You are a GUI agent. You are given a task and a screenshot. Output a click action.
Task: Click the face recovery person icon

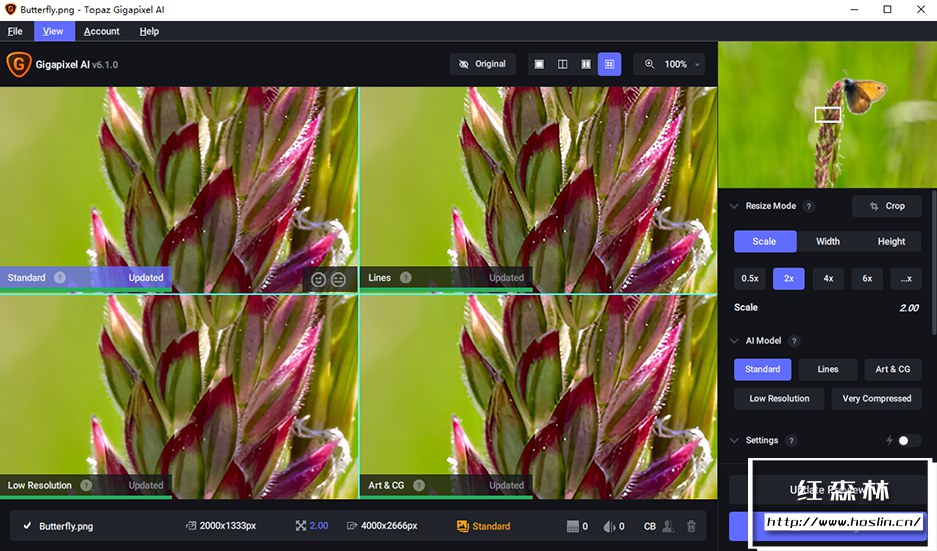[x=668, y=526]
